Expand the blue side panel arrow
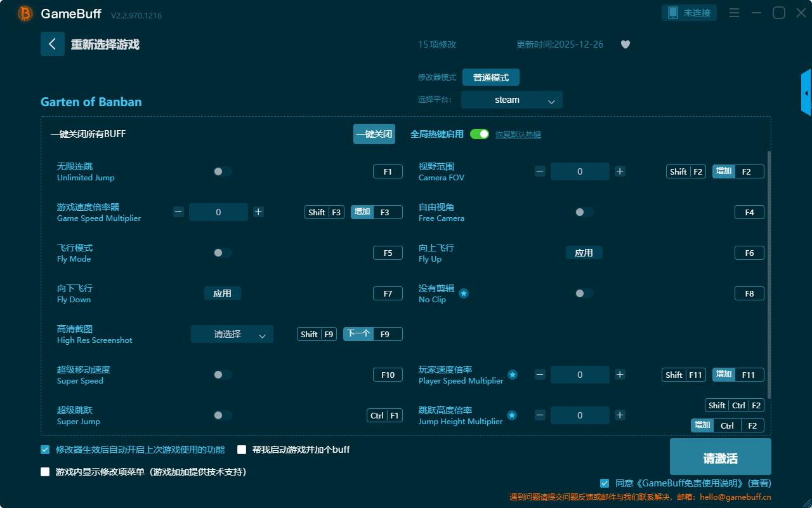Screen dimensions: 812x508 click(x=806, y=93)
